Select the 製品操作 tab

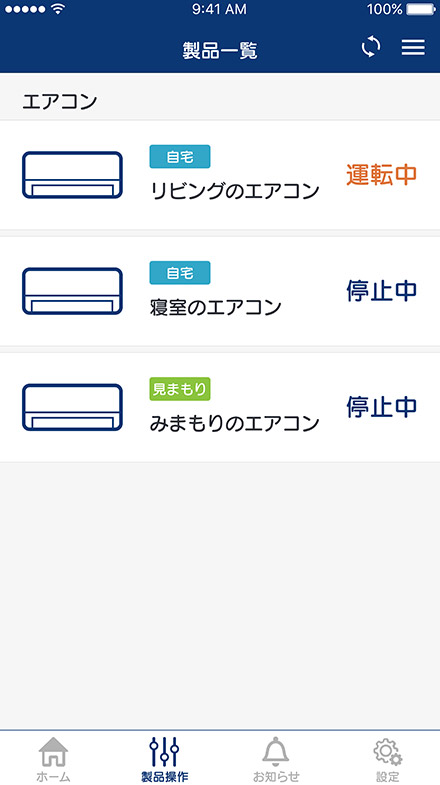point(165,759)
